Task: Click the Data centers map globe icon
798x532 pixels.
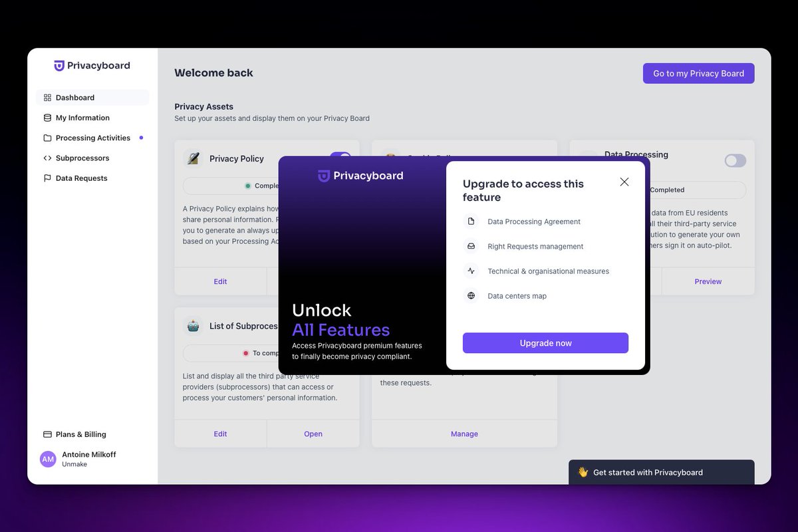Action: (471, 296)
